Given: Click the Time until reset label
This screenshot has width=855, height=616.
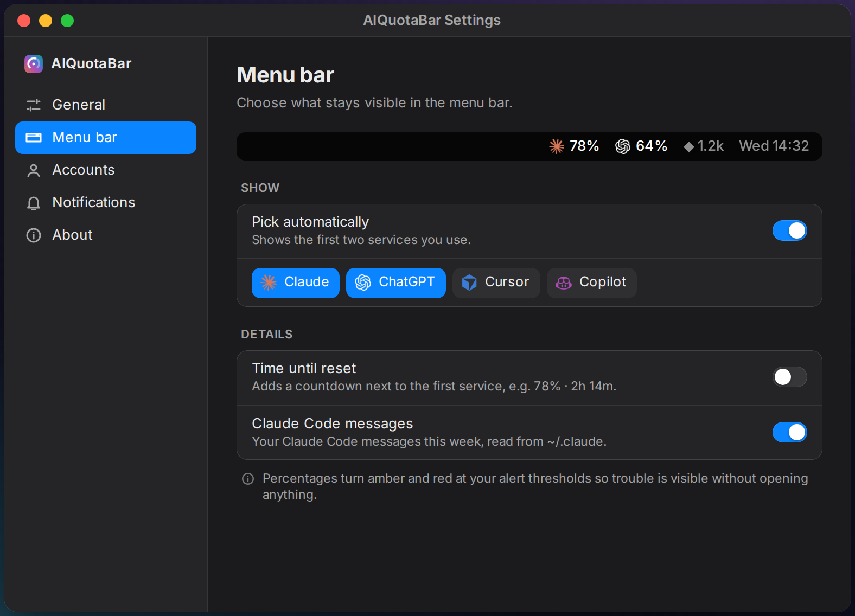Looking at the screenshot, I should pos(304,369).
